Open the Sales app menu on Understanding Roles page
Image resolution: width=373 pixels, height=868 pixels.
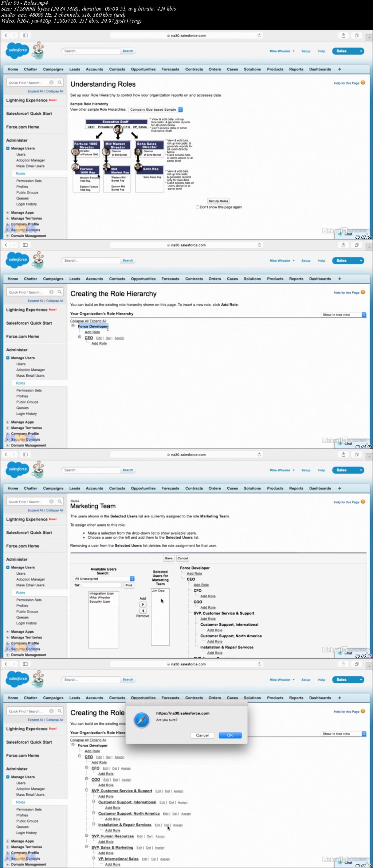348,51
